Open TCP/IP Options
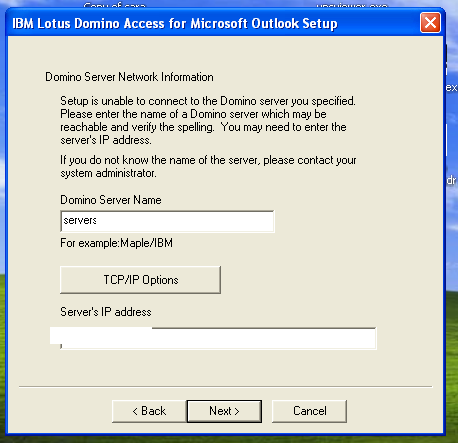458x443 pixels. (x=140, y=280)
